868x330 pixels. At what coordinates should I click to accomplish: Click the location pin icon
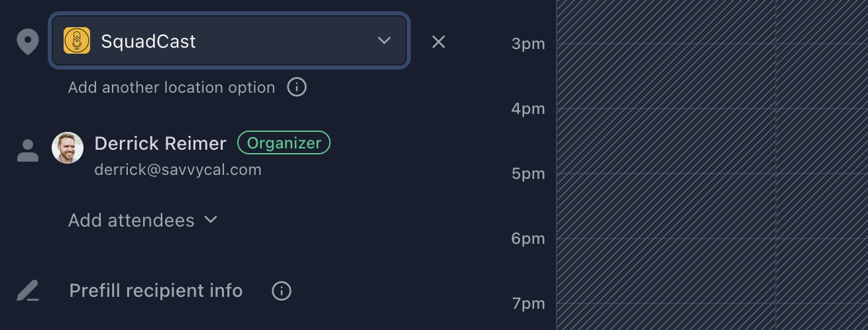(x=28, y=42)
